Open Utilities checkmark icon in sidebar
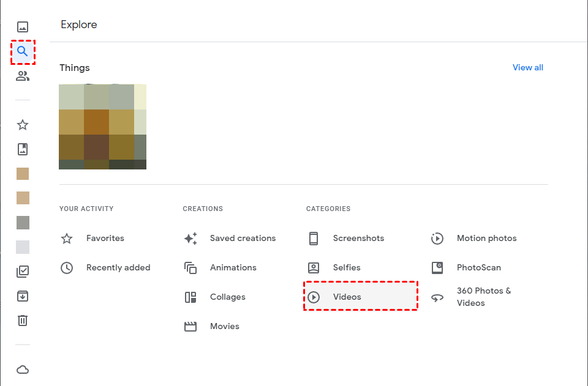This screenshot has width=588, height=386. (23, 272)
